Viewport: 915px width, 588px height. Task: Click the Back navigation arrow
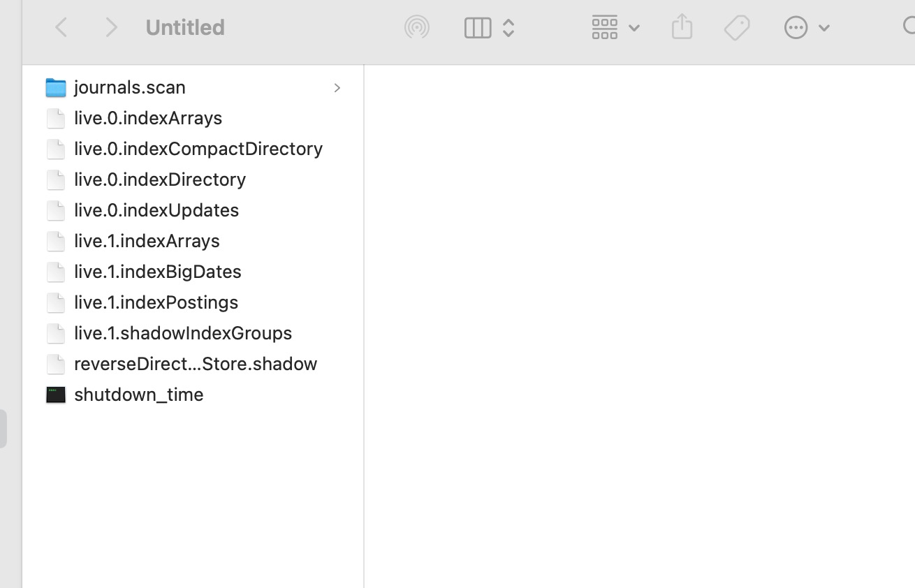point(61,28)
